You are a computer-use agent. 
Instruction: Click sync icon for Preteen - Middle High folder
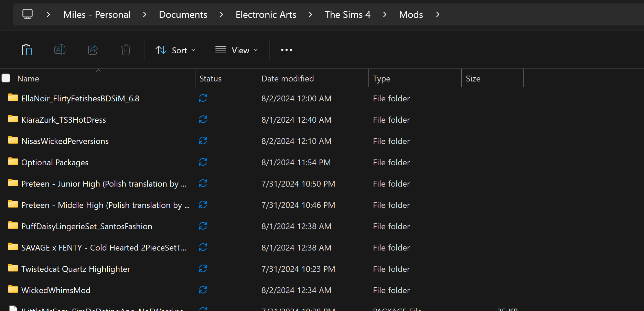203,205
